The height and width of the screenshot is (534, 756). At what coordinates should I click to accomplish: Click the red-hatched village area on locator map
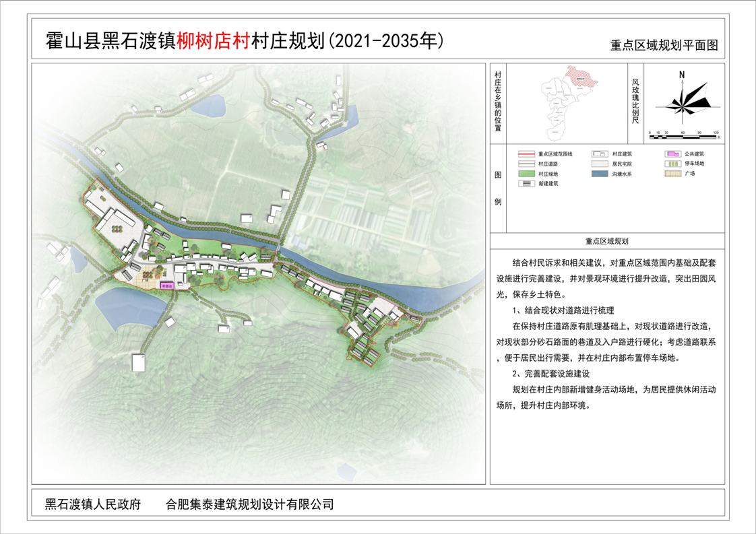click(x=580, y=76)
